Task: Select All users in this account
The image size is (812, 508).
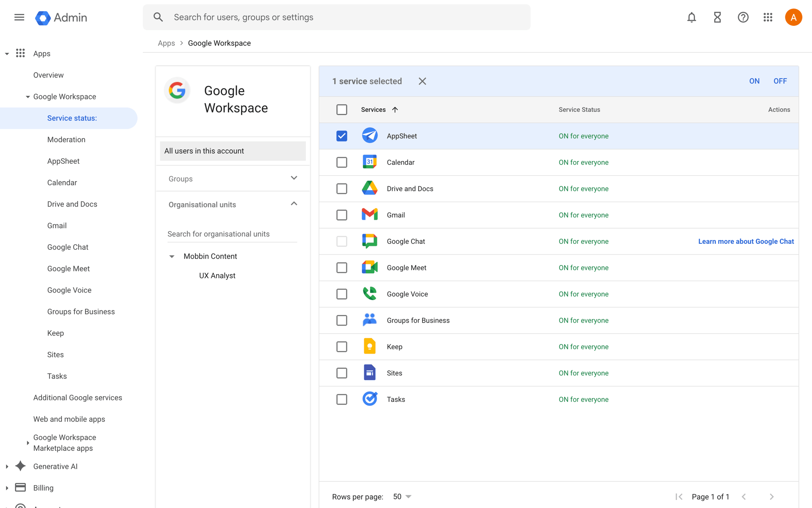Action: tap(233, 151)
